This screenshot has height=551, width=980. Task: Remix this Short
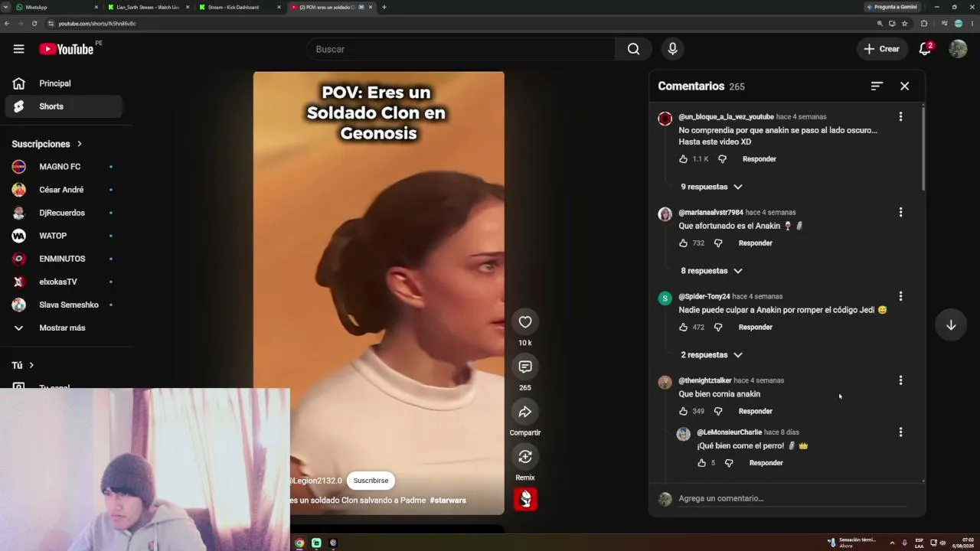525,457
